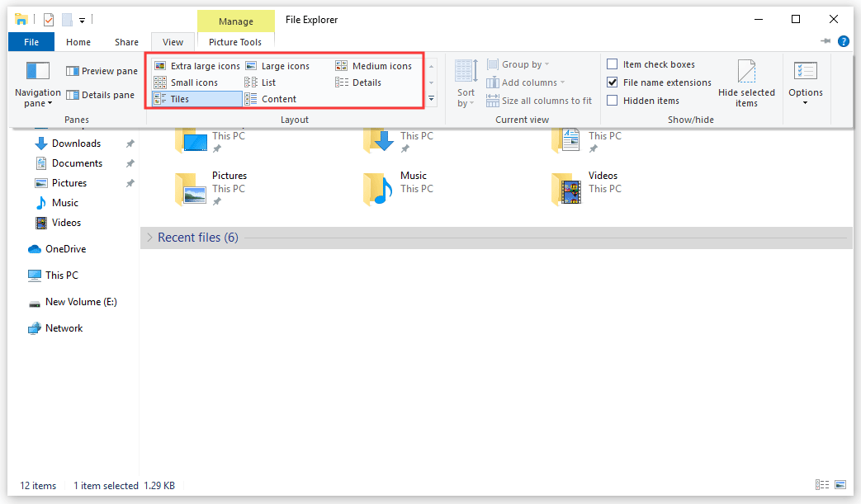
Task: Click the Help question mark icon
Action: pos(844,41)
